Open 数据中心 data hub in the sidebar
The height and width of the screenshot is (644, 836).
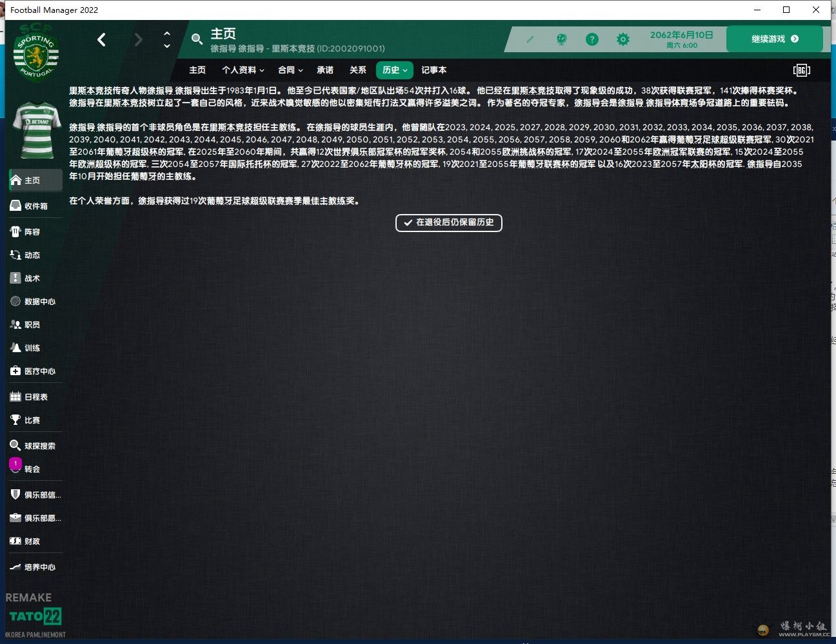(x=36, y=302)
